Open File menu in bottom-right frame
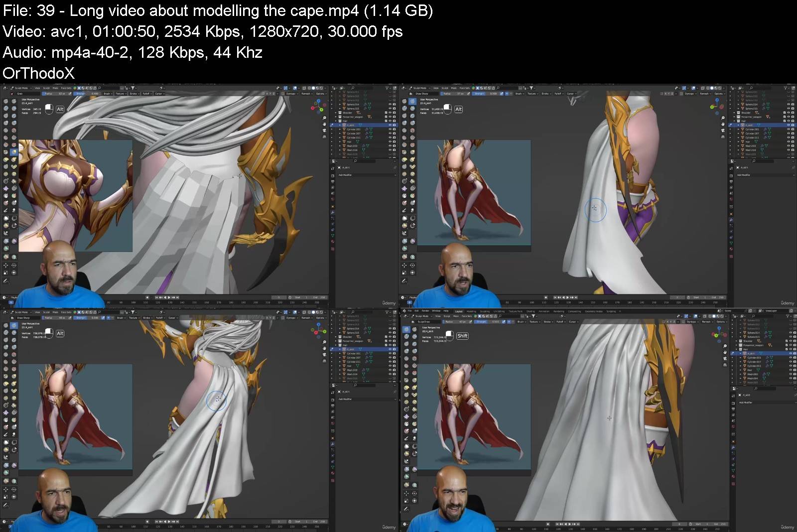 point(409,311)
